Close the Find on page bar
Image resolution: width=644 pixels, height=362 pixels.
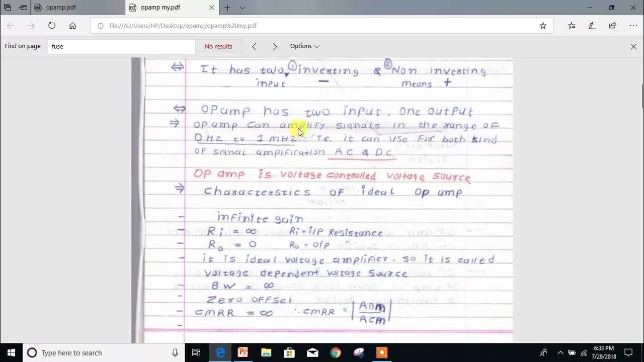tap(633, 46)
